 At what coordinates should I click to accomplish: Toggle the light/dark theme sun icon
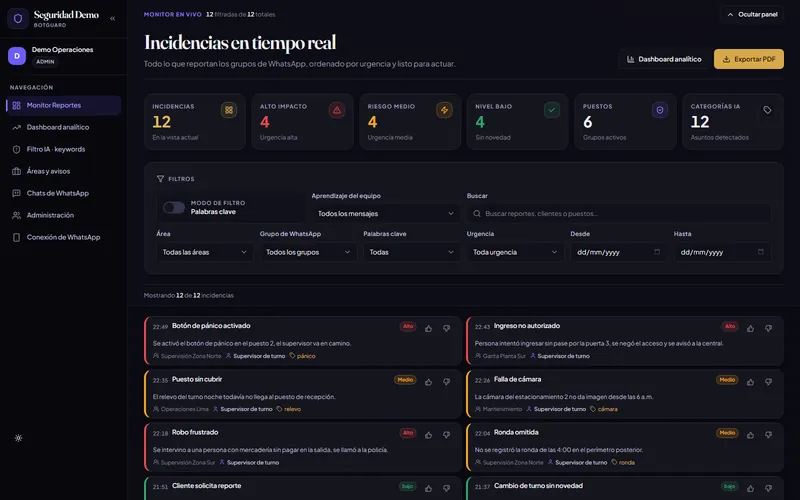pos(18,438)
